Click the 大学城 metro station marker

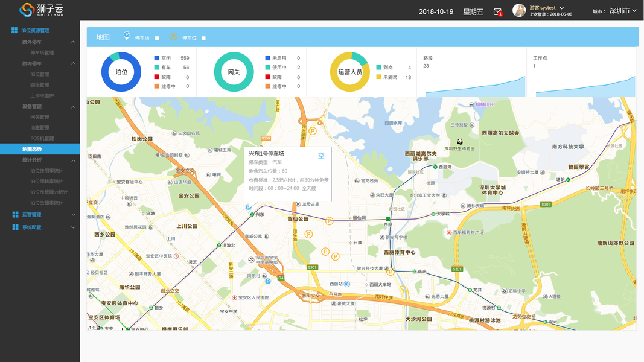(x=433, y=214)
